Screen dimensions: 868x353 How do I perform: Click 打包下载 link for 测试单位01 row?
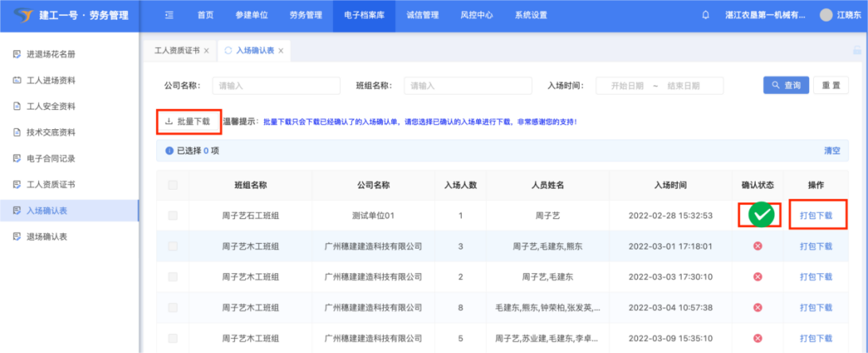click(x=815, y=215)
